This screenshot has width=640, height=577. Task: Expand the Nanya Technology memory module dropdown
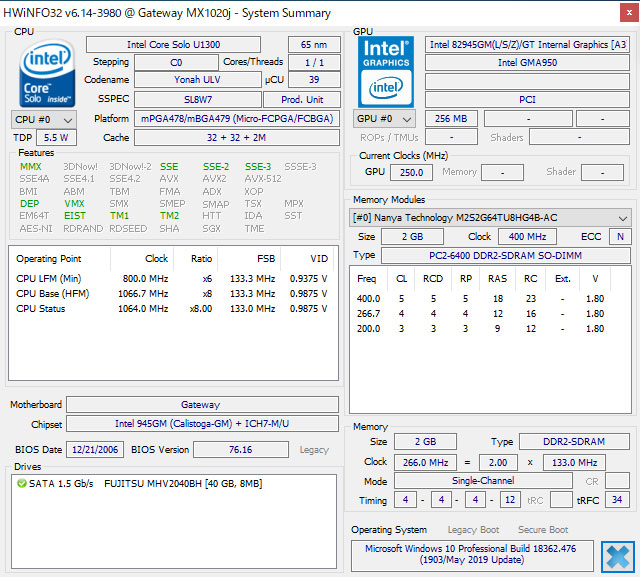pyautogui.click(x=490, y=218)
